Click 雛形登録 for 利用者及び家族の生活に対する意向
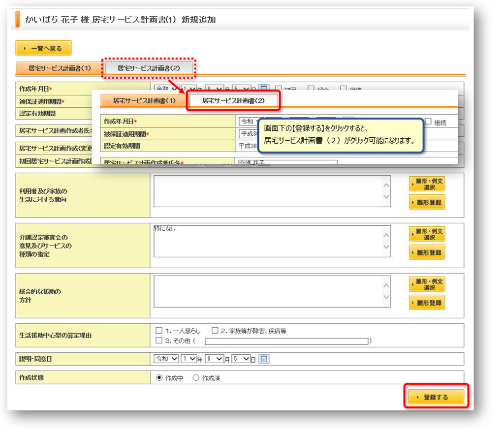The width and height of the screenshot is (504, 433). [427, 202]
